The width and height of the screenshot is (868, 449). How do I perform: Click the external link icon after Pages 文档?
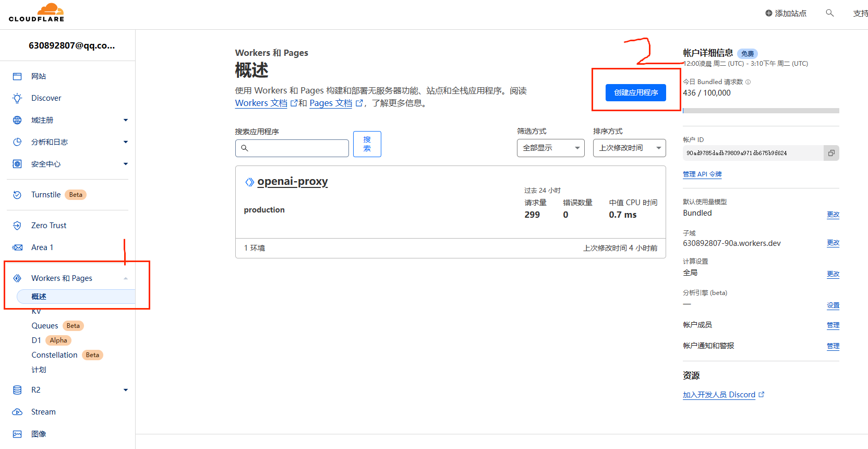tap(359, 103)
